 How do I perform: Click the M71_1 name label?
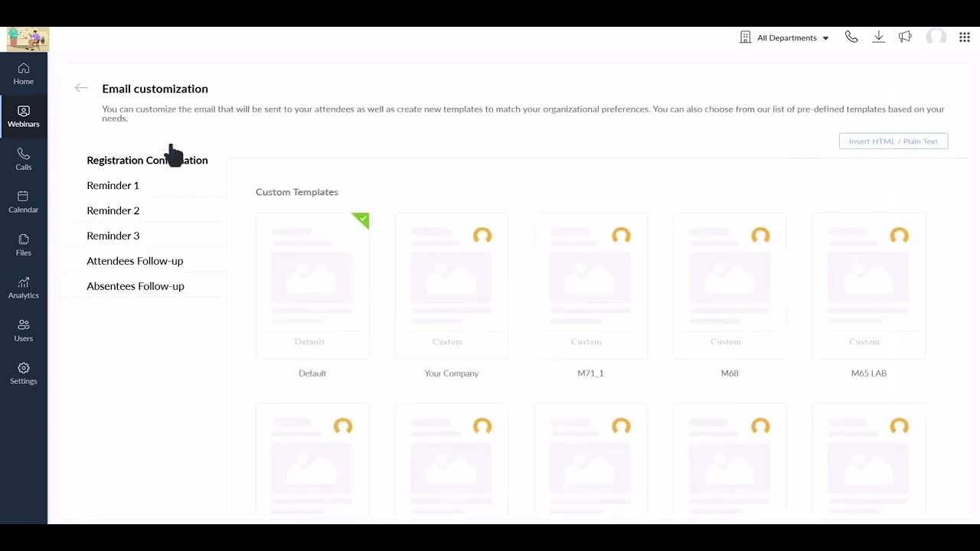(x=590, y=373)
